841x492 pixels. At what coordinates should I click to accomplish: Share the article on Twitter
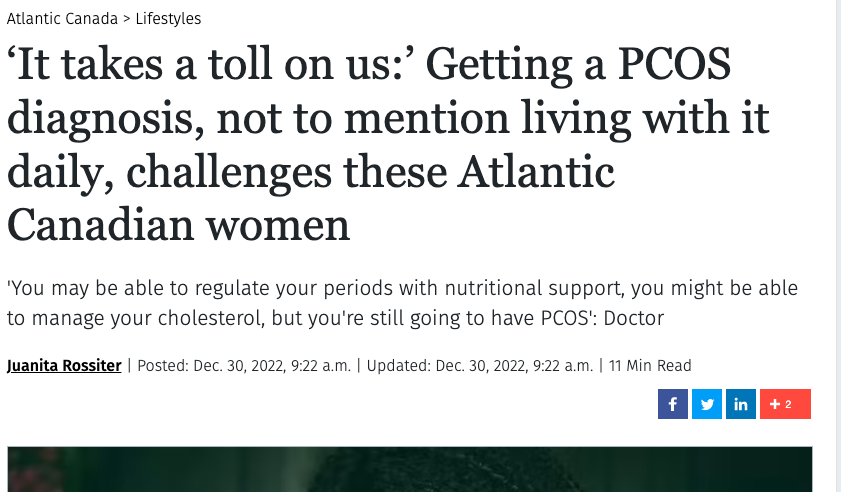706,404
